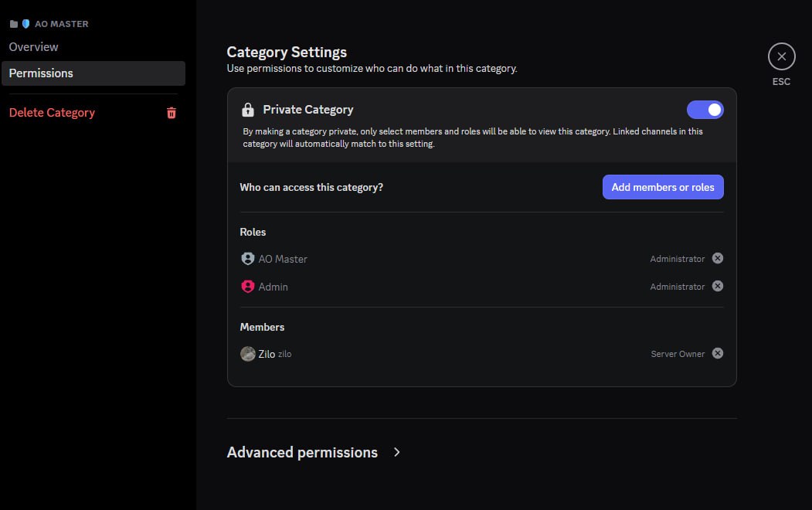Click the blue shield icon in sidebar header

point(25,24)
